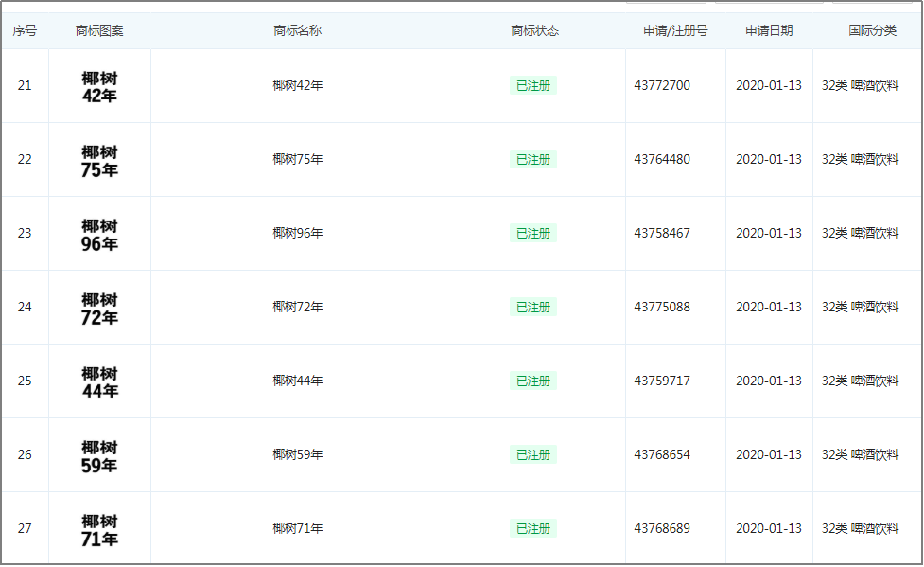The image size is (924, 567).
Task: Click the 已注册 status badge in row 21
Action: tap(533, 85)
